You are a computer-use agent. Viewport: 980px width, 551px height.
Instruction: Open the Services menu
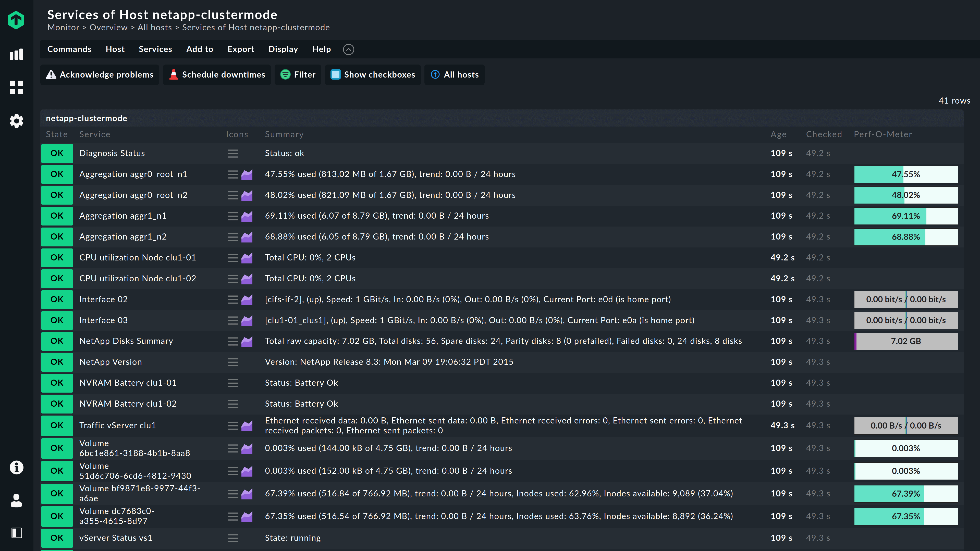[x=155, y=49]
